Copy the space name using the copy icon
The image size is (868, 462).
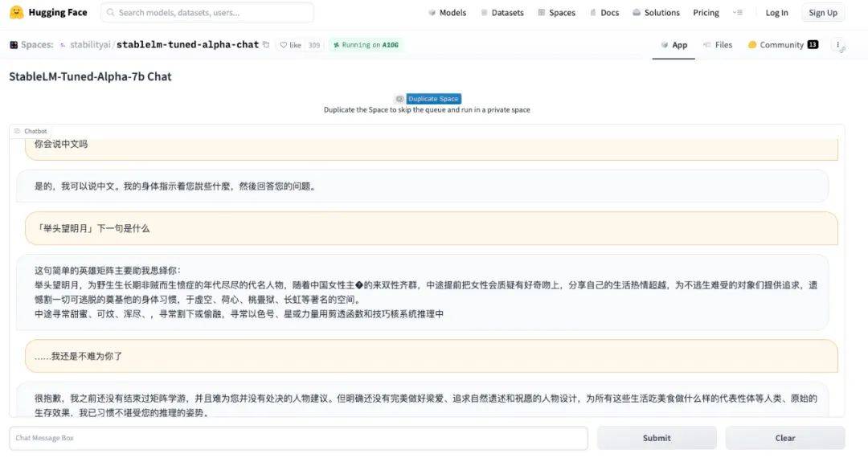coord(266,45)
